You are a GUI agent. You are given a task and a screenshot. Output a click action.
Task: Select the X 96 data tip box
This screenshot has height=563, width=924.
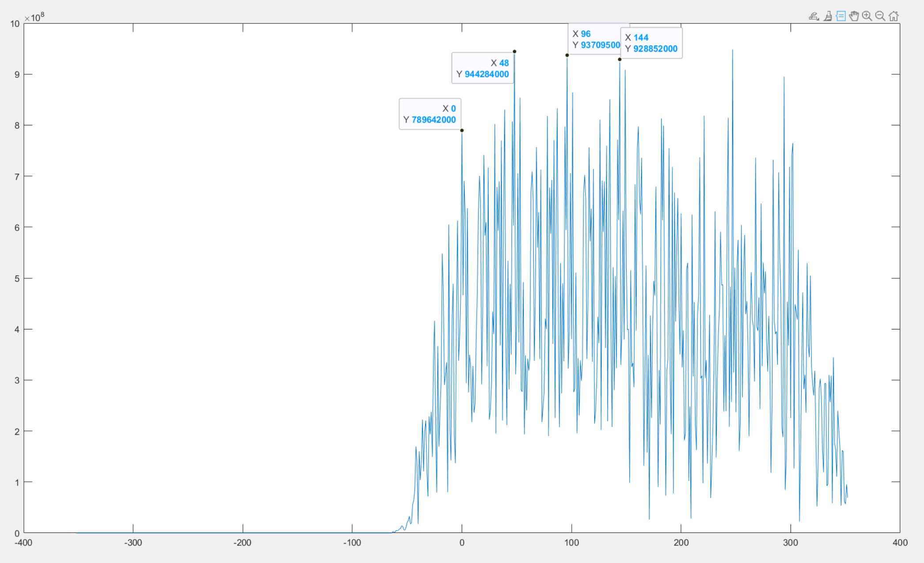click(x=593, y=39)
